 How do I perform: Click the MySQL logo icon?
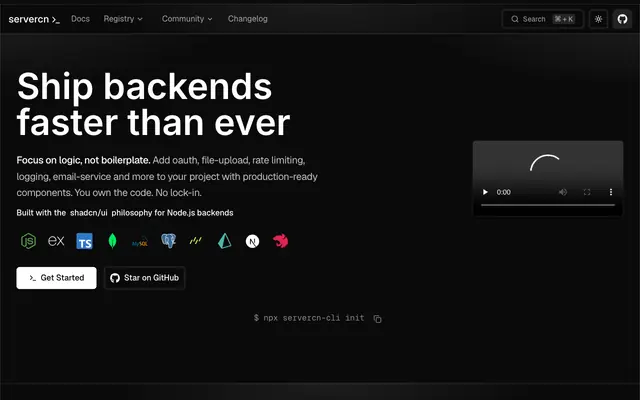point(140,242)
